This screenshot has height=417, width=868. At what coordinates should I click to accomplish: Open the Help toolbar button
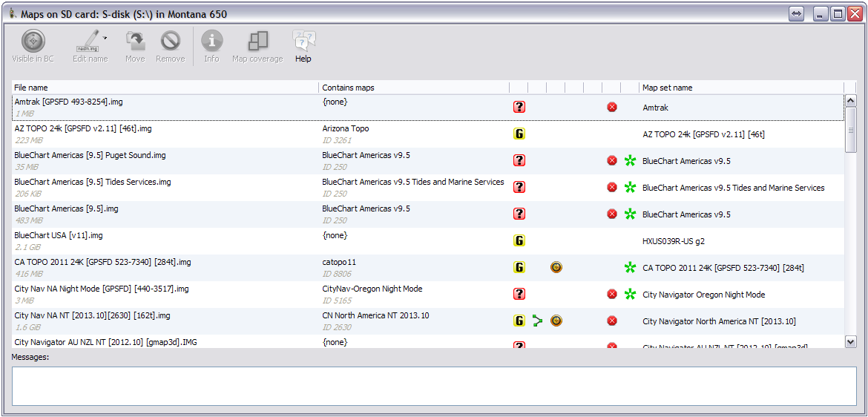click(303, 42)
